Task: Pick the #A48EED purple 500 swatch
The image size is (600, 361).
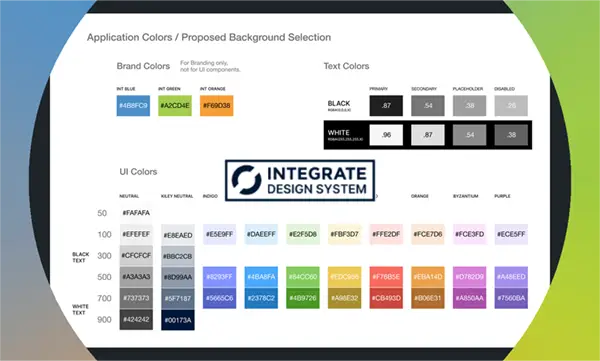Action: [512, 277]
